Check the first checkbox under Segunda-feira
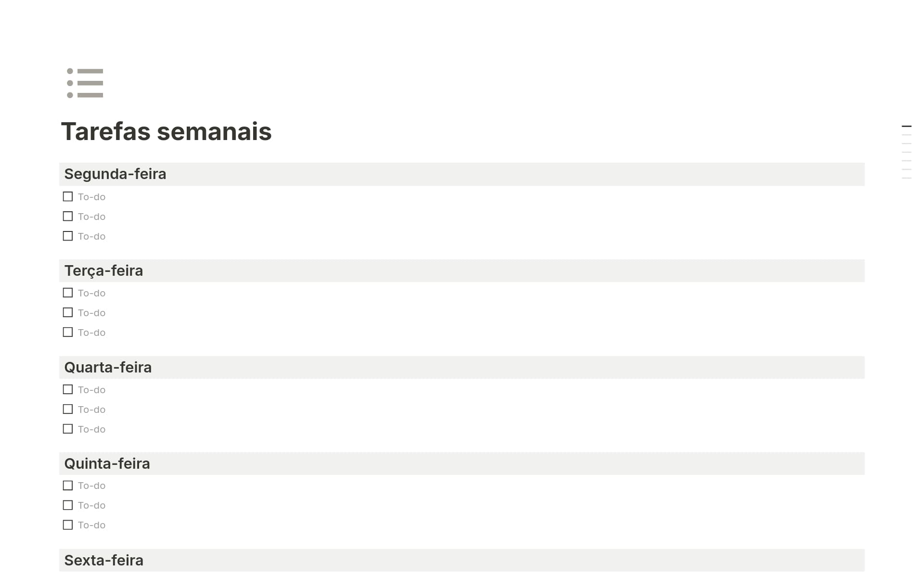Screen dimensions: 924x577 click(x=68, y=197)
